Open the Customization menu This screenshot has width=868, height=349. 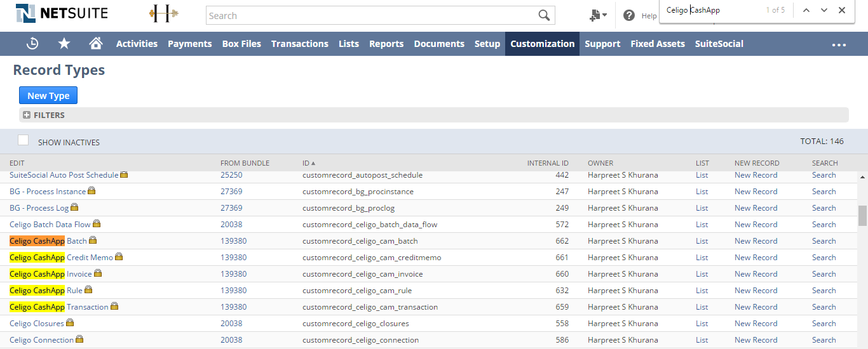tap(542, 44)
